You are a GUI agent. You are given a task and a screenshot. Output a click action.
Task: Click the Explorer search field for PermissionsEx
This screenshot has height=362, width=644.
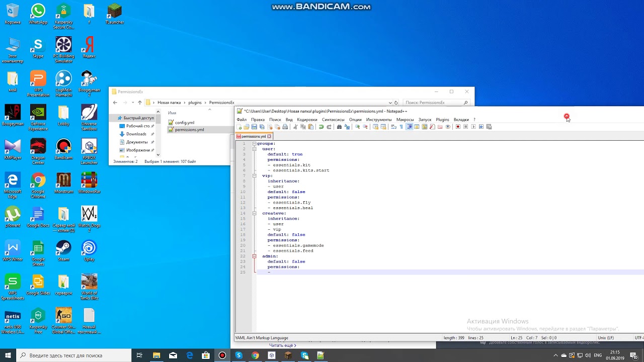point(436,103)
